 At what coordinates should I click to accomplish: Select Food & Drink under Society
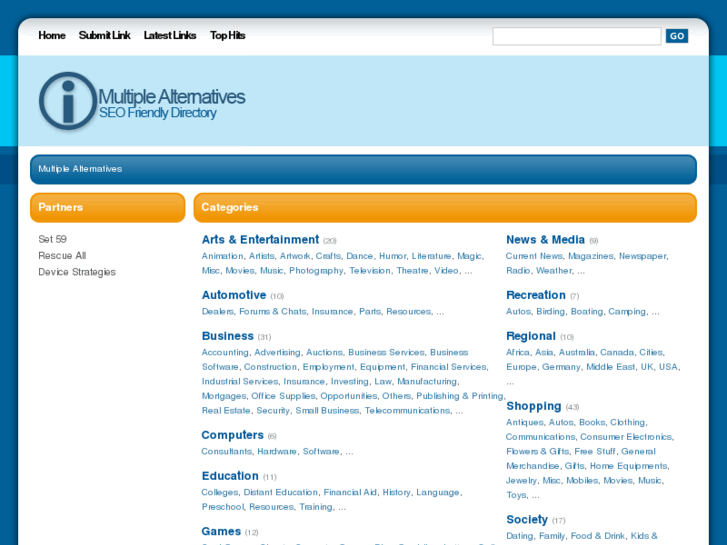click(598, 536)
